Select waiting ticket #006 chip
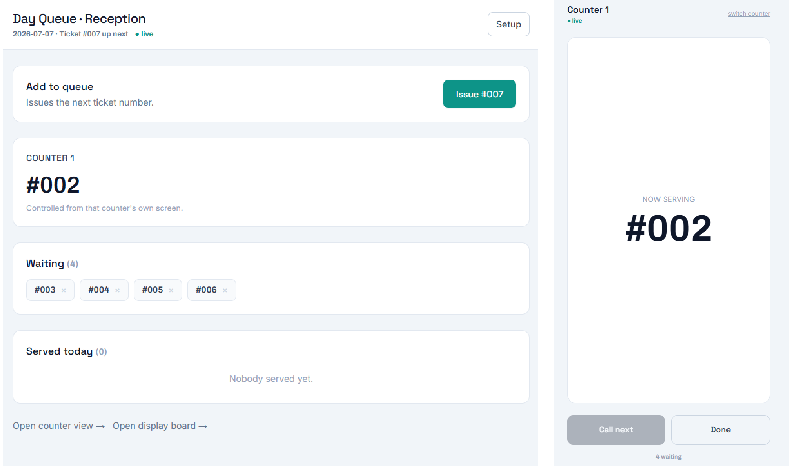This screenshot has width=789, height=466. coord(211,290)
